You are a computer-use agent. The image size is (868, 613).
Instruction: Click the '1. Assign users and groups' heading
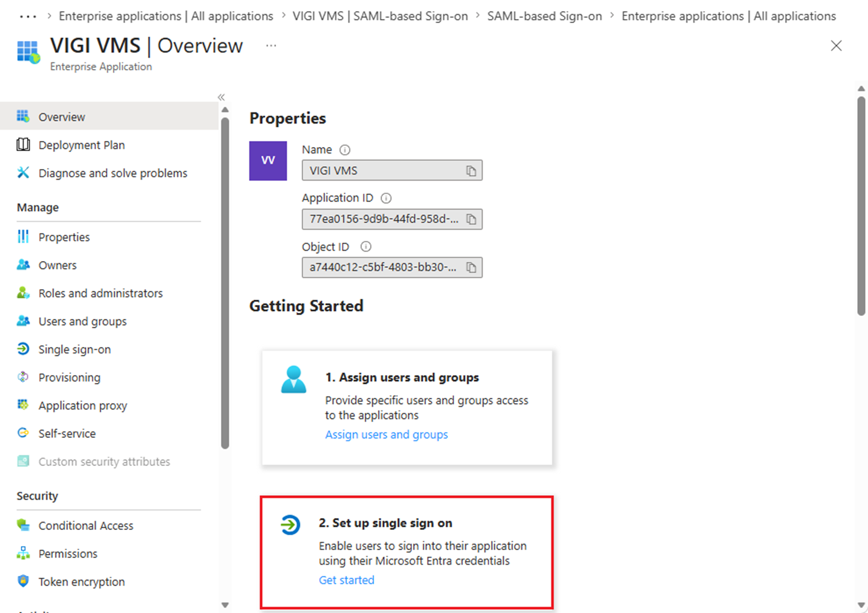402,377
